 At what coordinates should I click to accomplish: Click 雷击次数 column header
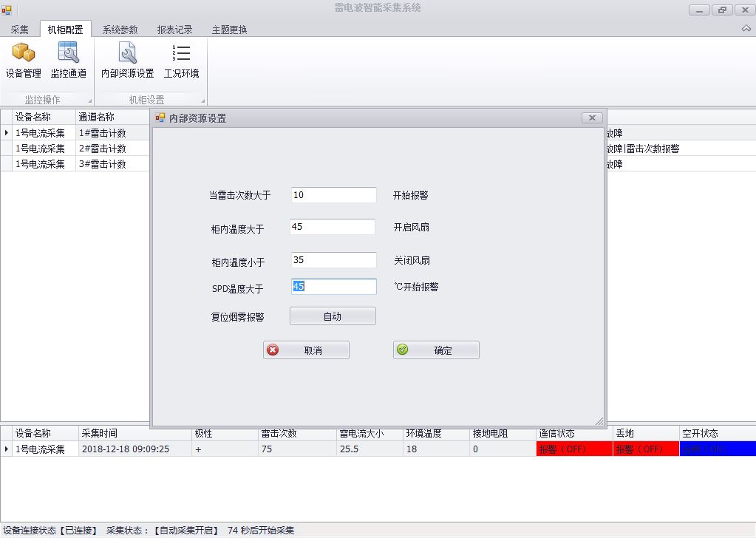point(297,433)
